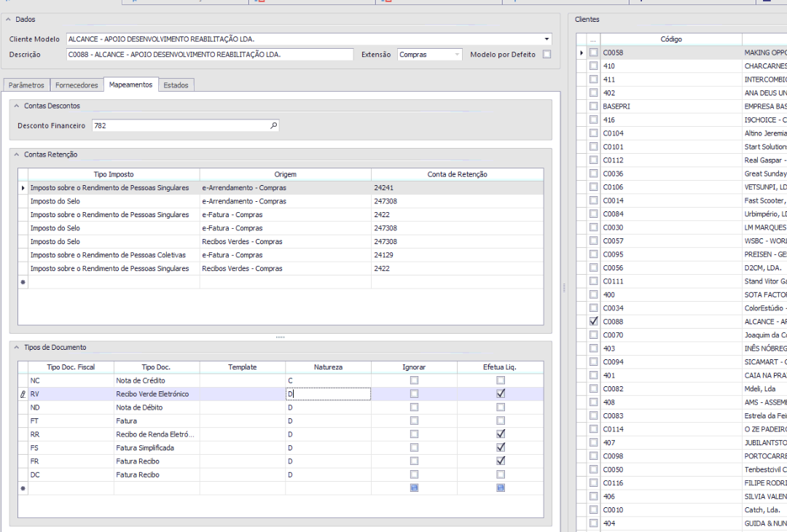Enable the Modelo por Defeito checkbox
Screen dimensions: 787x532
[547, 55]
